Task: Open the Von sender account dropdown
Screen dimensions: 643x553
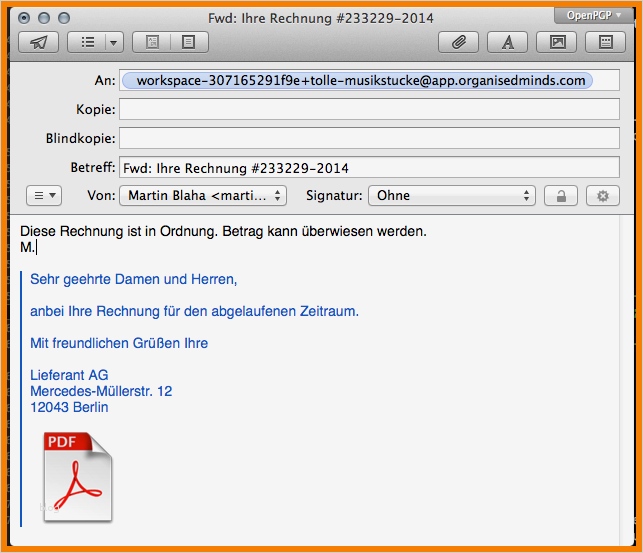Action: (203, 196)
